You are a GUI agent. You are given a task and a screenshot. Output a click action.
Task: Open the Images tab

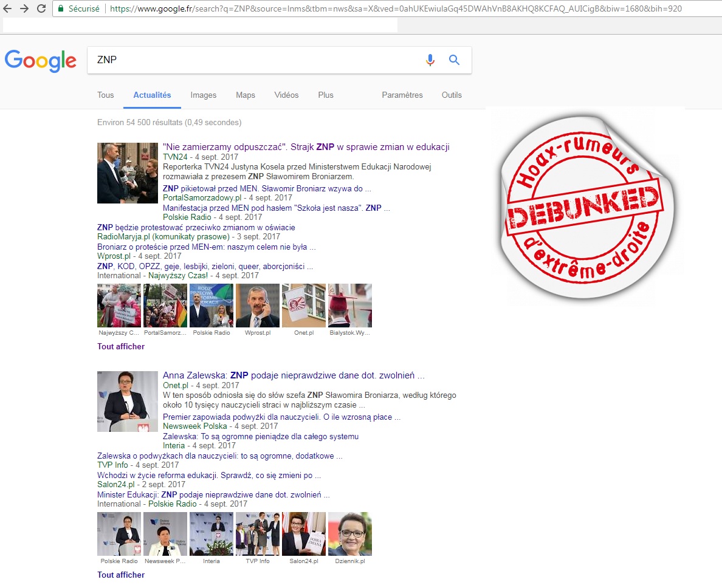[x=204, y=95]
